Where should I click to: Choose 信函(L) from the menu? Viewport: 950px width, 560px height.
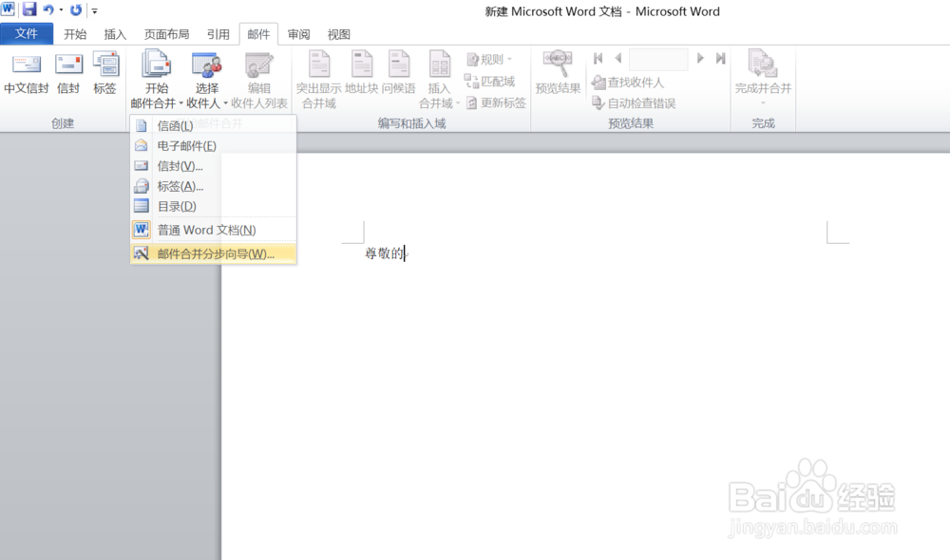[x=213, y=126]
